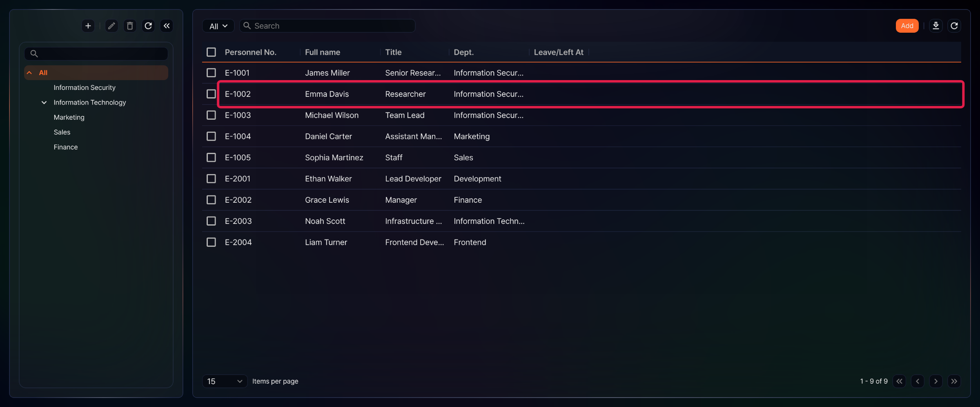Click the Development department cell

477,179
